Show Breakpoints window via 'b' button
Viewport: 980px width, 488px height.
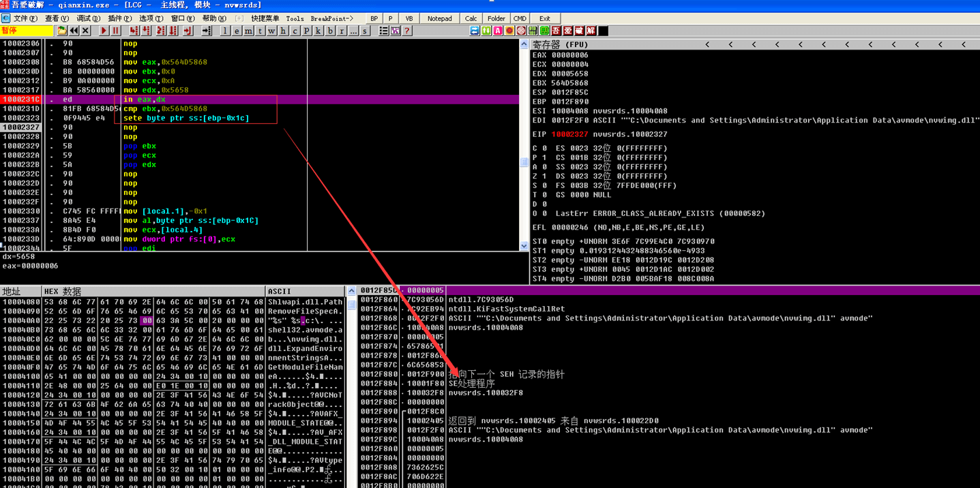point(330,31)
